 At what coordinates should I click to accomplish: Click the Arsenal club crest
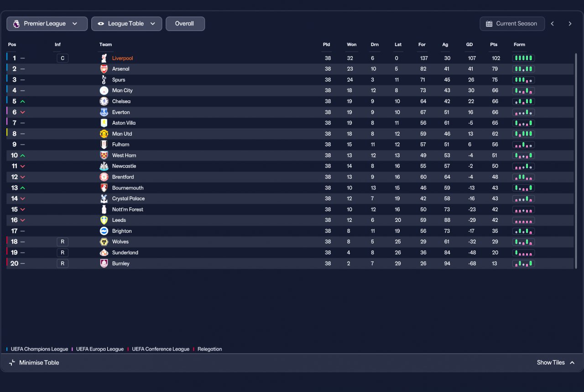(104, 69)
